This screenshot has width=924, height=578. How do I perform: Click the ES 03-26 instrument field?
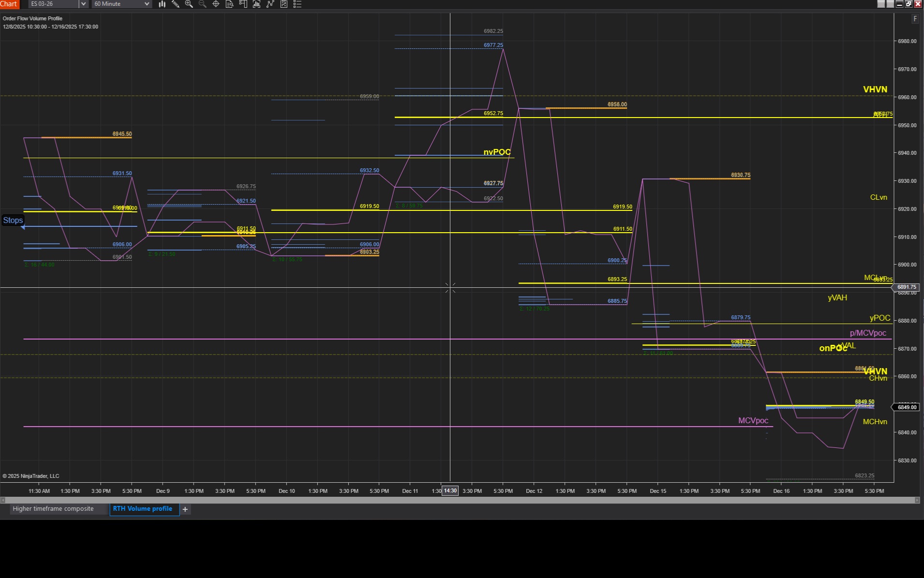(53, 4)
